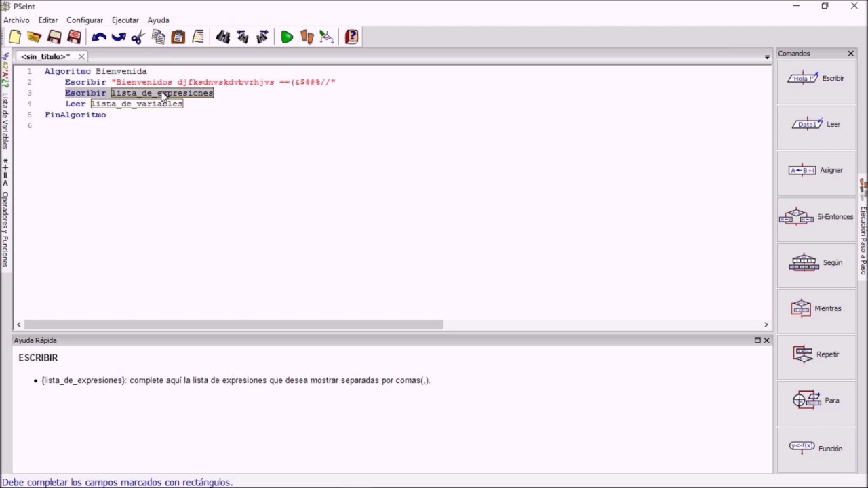Run the algorithm with the green play button
The width and height of the screenshot is (868, 488).
pyautogui.click(x=287, y=37)
